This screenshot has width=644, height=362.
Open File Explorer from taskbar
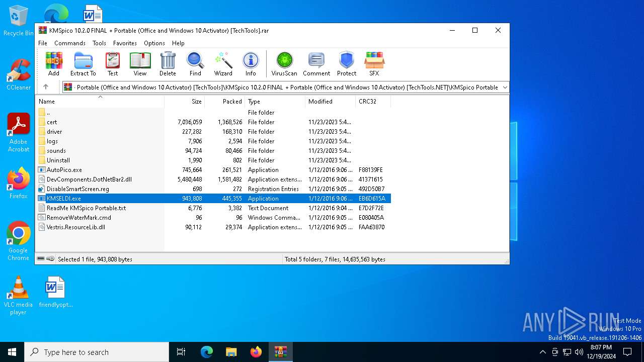click(x=231, y=352)
